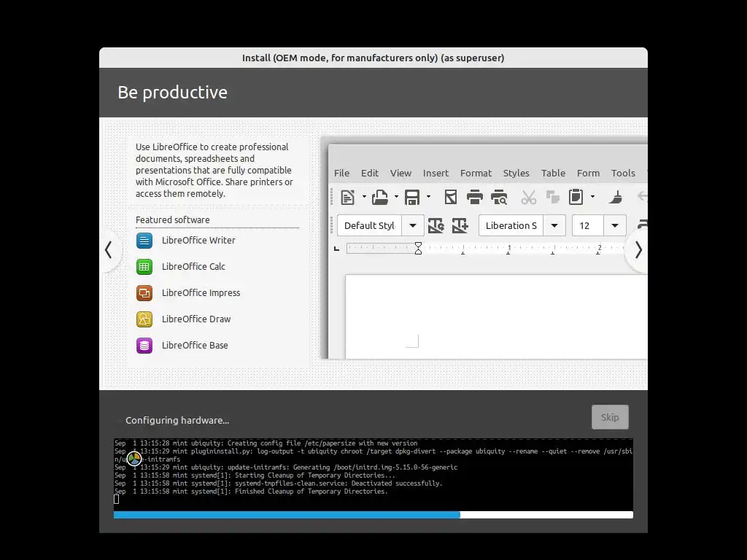747x560 pixels.
Task: Expand the New document dropdown arrow
Action: click(365, 197)
